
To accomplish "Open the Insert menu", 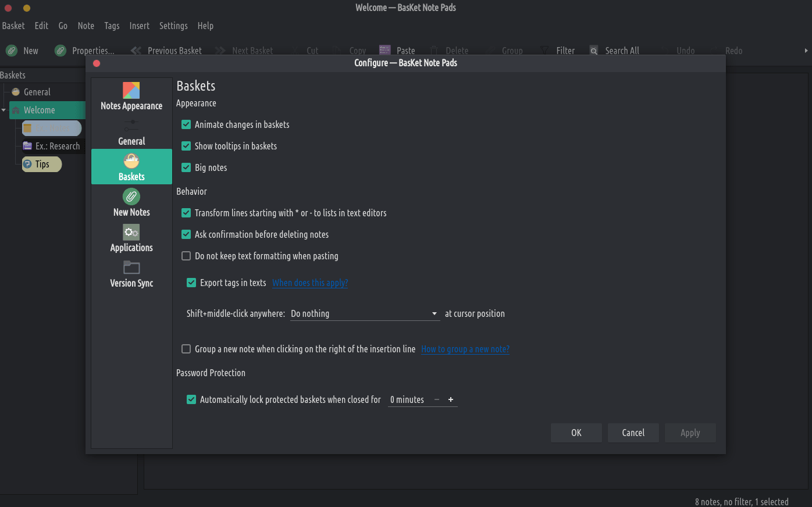I will [139, 26].
